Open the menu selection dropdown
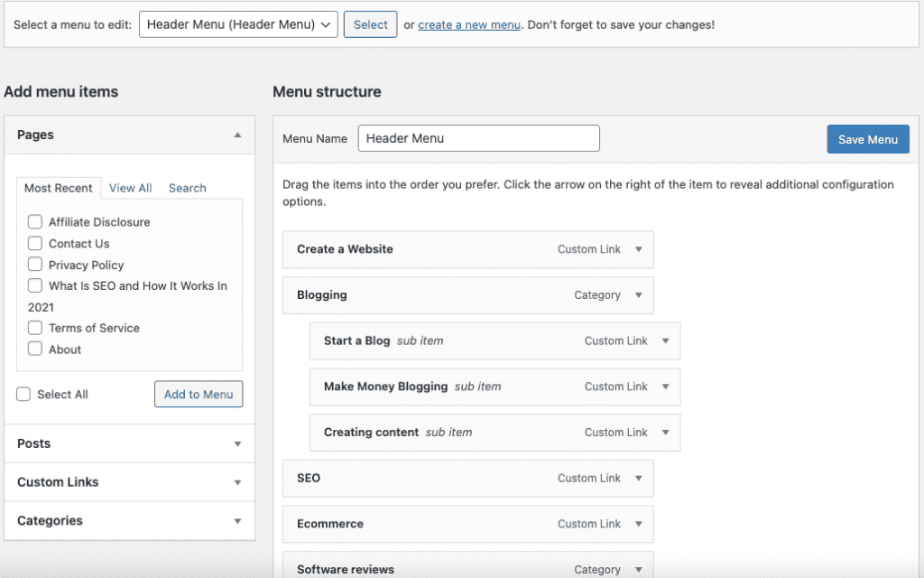 pyautogui.click(x=237, y=24)
